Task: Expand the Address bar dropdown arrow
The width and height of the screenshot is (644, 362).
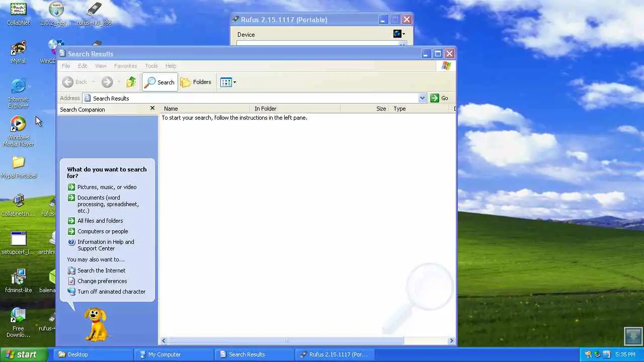Action: click(x=422, y=98)
